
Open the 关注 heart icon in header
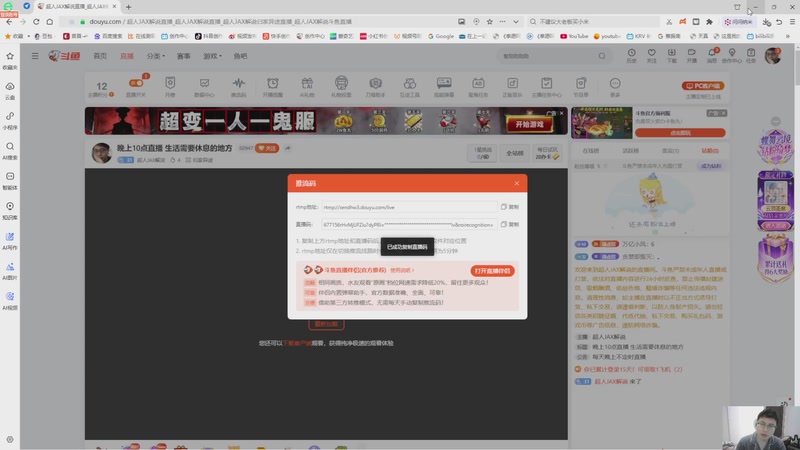[652, 56]
